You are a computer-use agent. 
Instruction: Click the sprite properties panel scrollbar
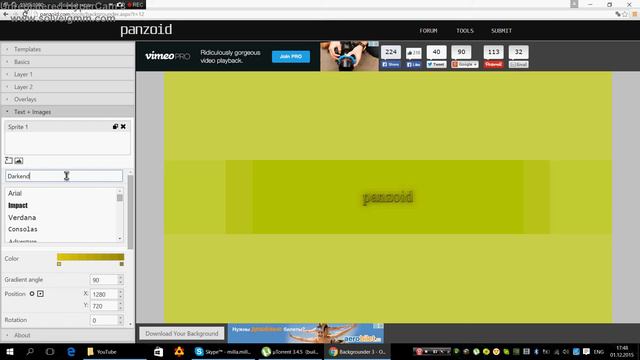coord(131,212)
